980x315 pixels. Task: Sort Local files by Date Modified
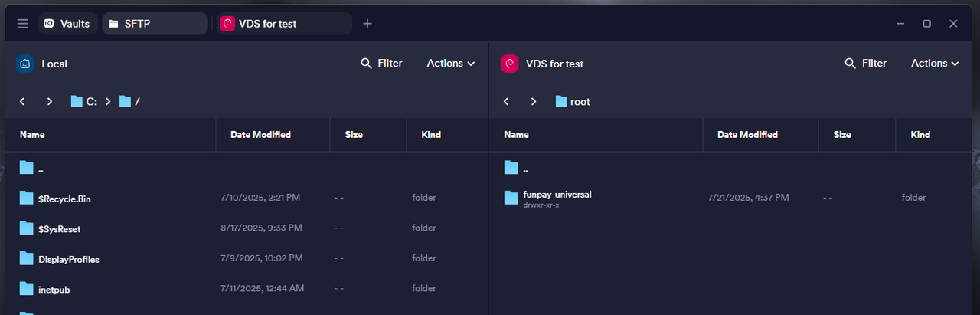260,135
